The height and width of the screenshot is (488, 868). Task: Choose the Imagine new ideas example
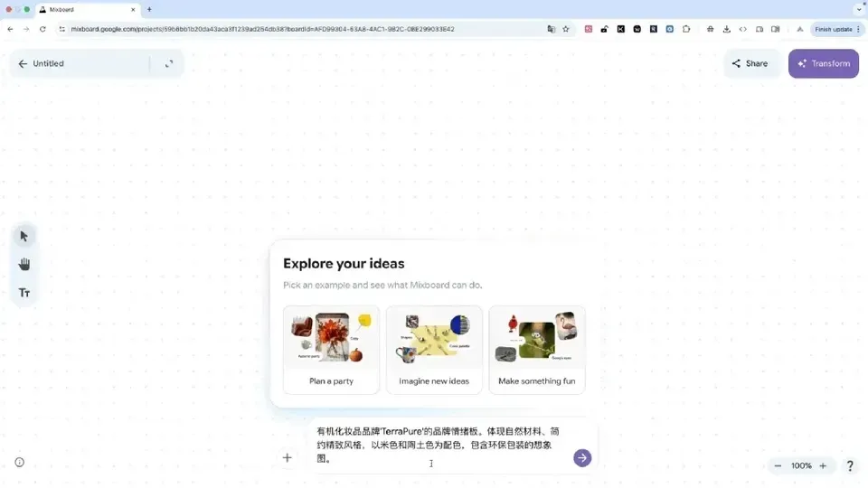click(434, 350)
